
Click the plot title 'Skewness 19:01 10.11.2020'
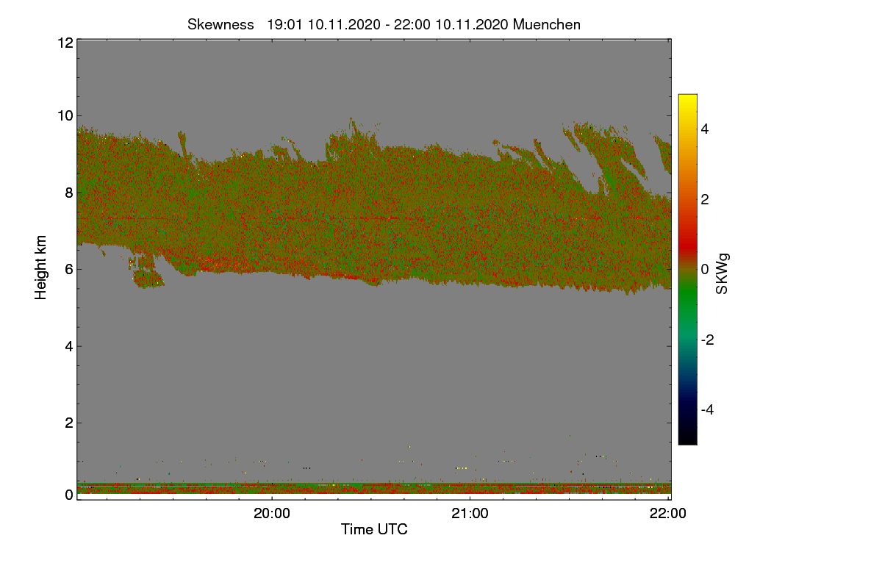point(384,24)
